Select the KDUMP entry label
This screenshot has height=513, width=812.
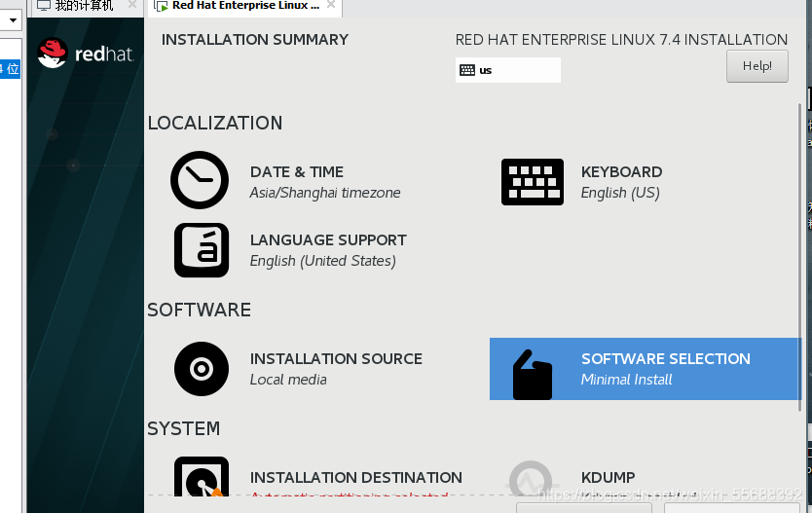pyautogui.click(x=608, y=477)
